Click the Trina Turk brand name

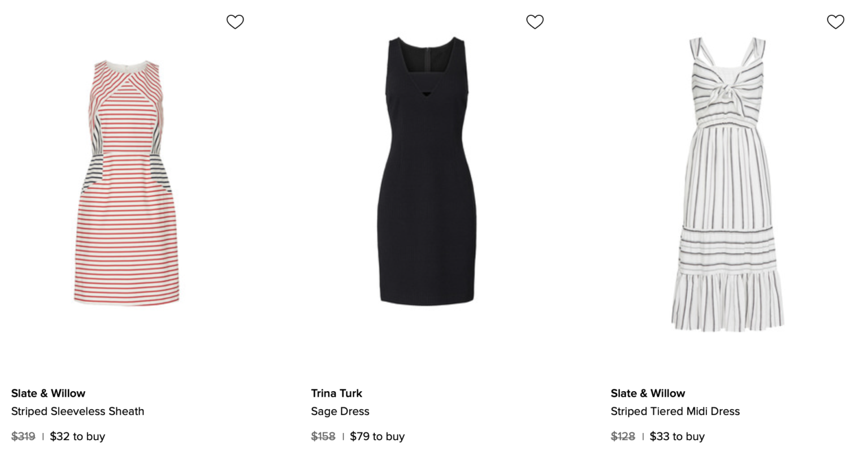(x=336, y=393)
